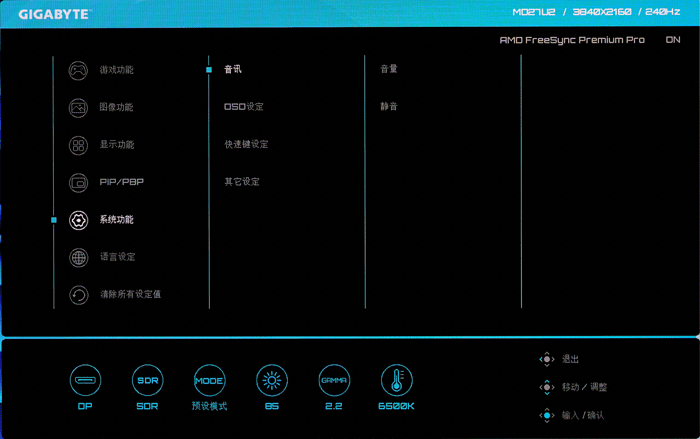Viewport: 700px width, 439px height.
Task: Click the joystick icon beside 移动 / 调整
Action: [x=547, y=387]
